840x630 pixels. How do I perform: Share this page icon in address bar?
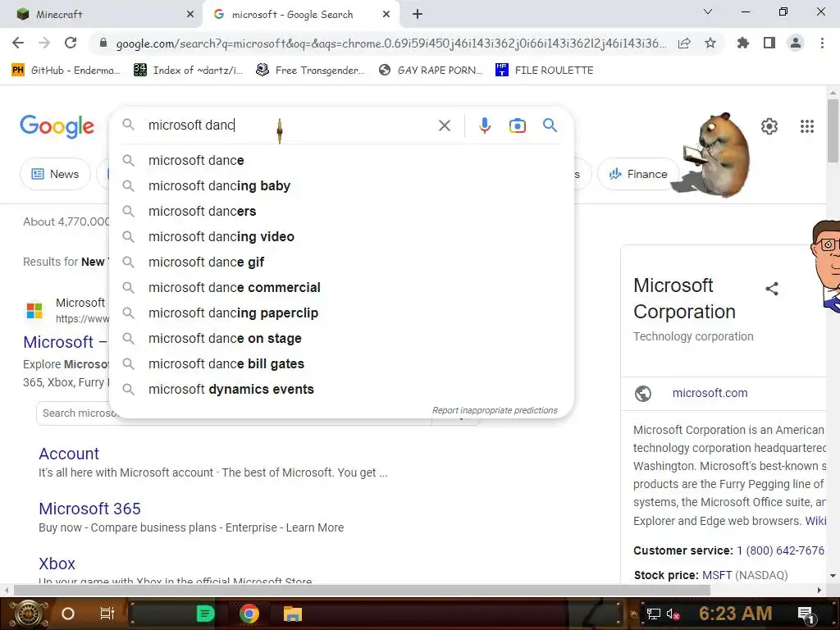click(684, 43)
